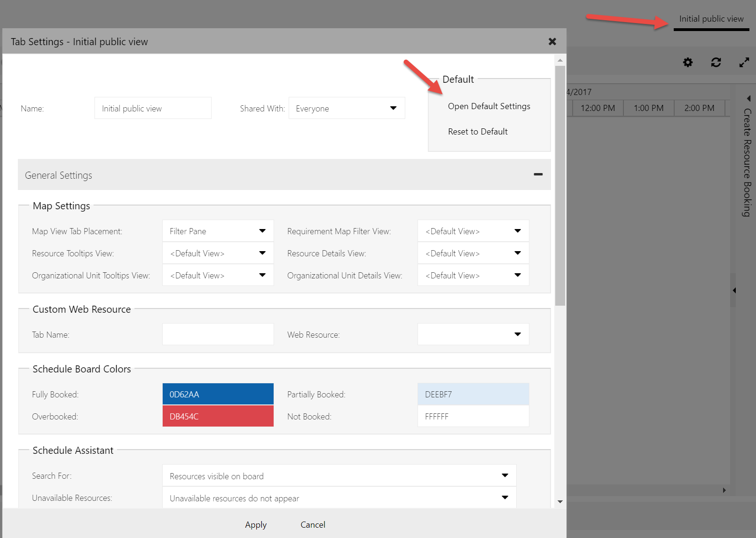
Task: Click the Overbooked red color swatch
Action: point(218,416)
